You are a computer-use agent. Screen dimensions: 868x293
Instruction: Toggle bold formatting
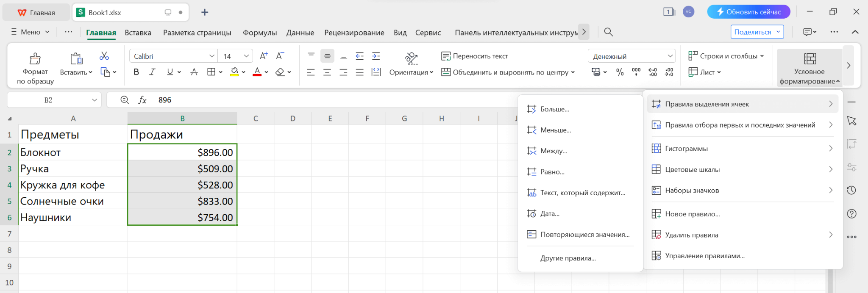click(136, 72)
